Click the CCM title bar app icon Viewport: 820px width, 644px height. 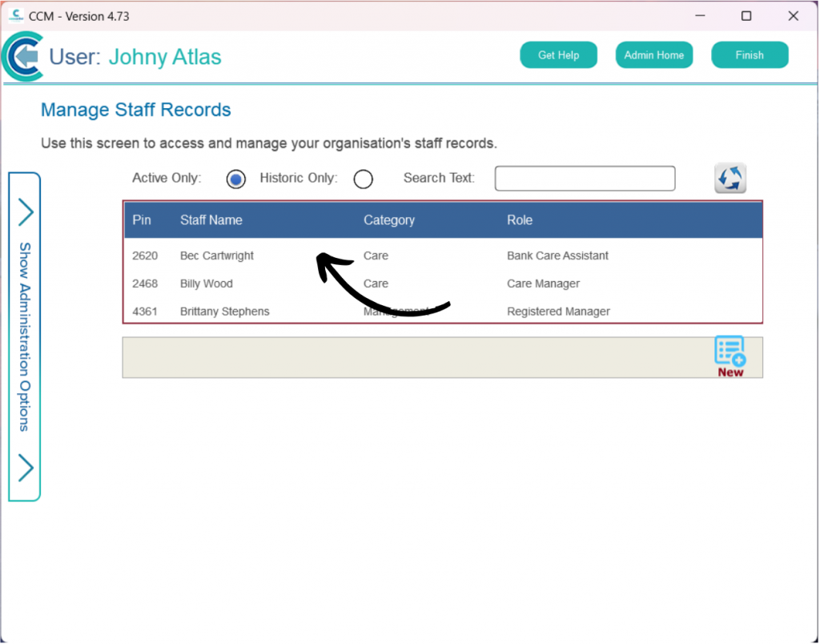point(16,16)
